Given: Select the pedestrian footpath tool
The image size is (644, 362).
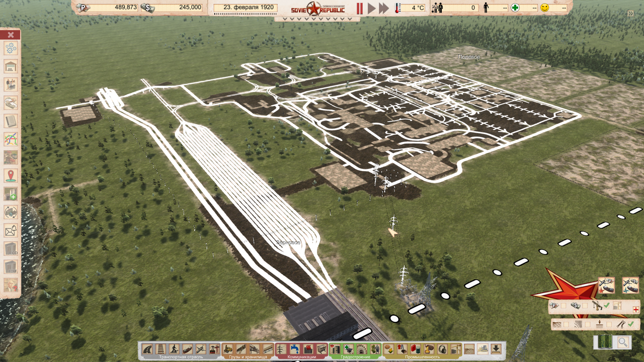Looking at the screenshot, I should click(x=174, y=349).
